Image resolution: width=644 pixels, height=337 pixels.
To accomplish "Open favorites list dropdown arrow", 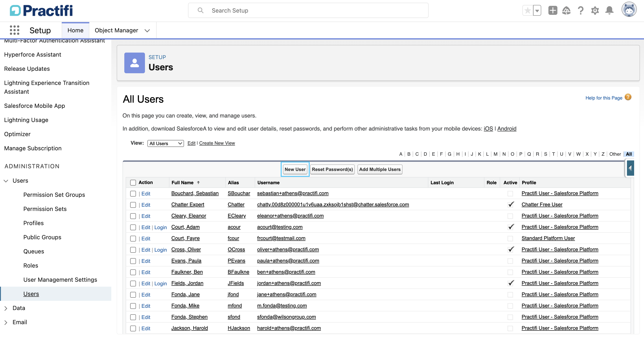I will tap(537, 11).
